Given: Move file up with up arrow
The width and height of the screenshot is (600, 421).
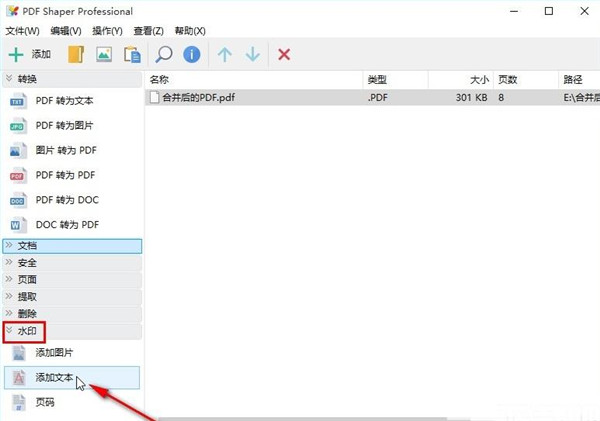Looking at the screenshot, I should [x=224, y=54].
